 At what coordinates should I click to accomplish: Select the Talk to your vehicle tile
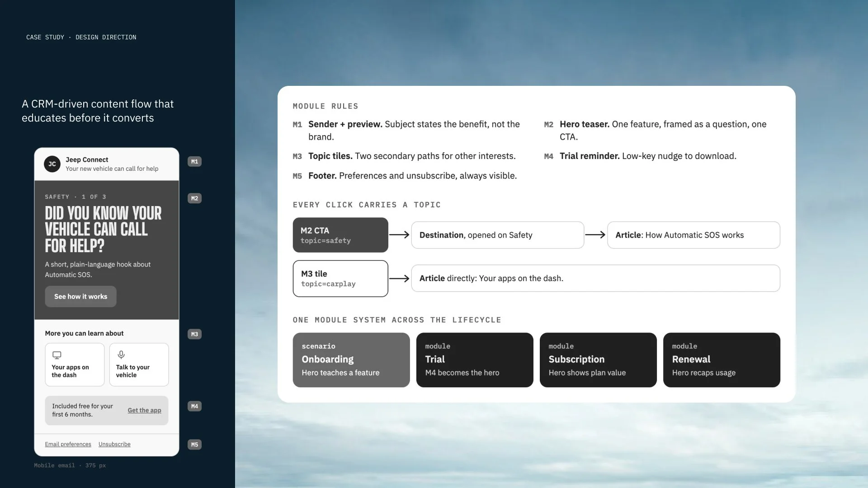pyautogui.click(x=139, y=365)
